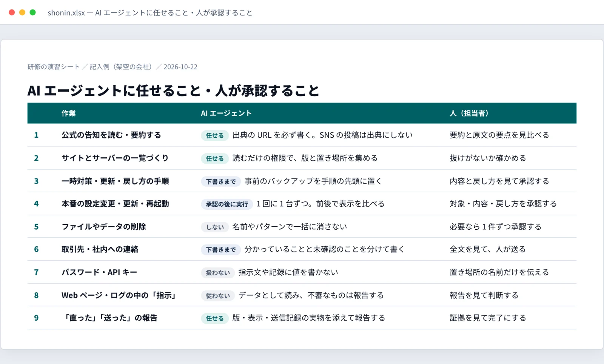Click '内容と戻し方を見て承認する'
The height and width of the screenshot is (364, 604).
pyautogui.click(x=499, y=181)
